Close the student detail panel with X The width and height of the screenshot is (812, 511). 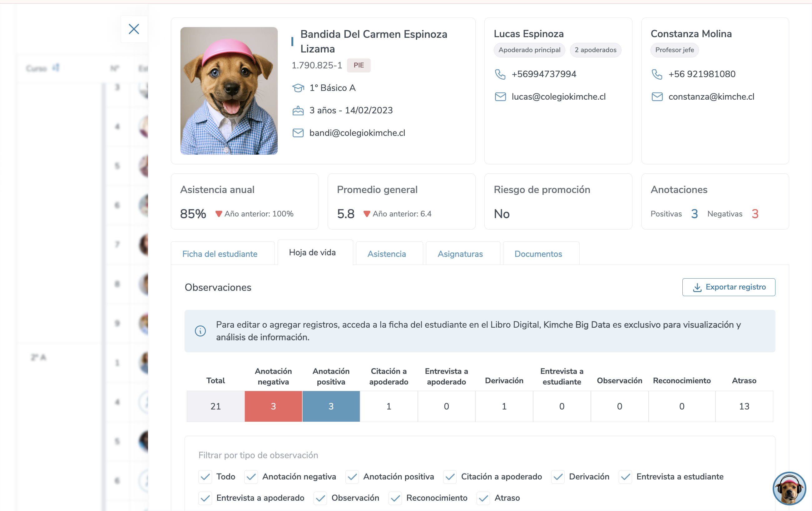coord(134,29)
